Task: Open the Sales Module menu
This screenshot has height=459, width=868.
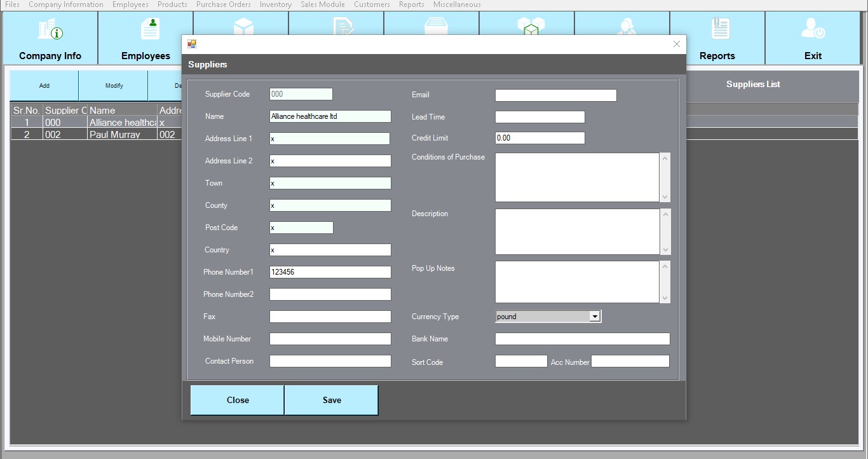Action: pyautogui.click(x=322, y=4)
